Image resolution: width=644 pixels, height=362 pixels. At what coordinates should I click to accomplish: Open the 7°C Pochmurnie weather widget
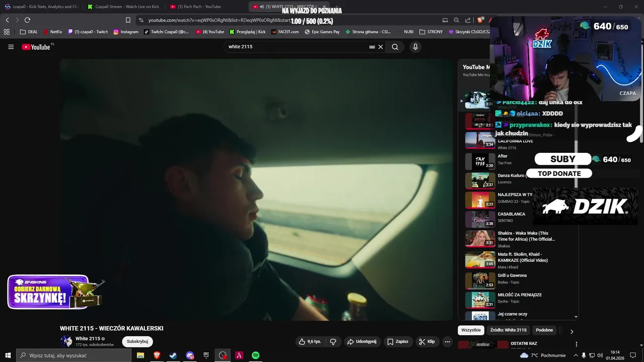[543, 355]
